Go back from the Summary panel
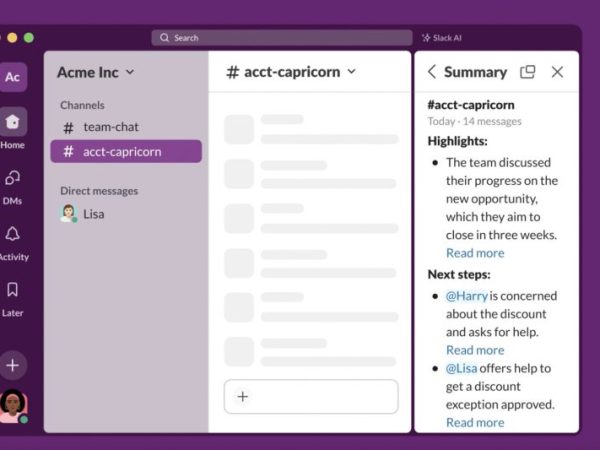 432,72
